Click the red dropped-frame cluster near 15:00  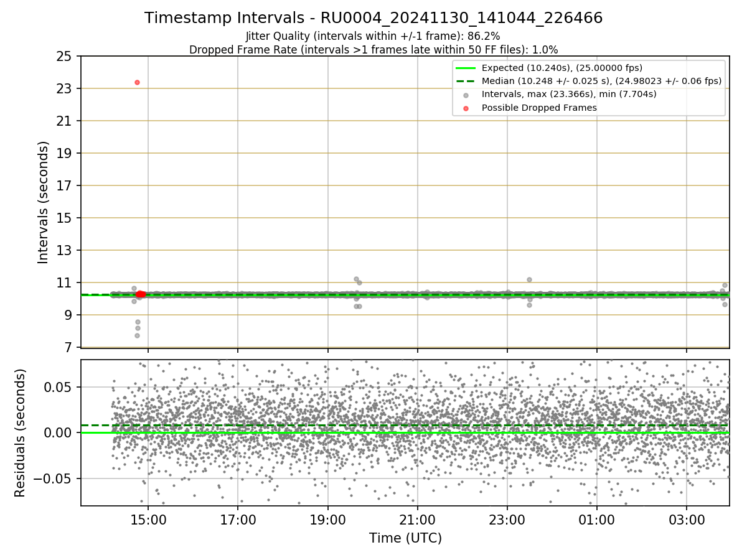tap(141, 294)
